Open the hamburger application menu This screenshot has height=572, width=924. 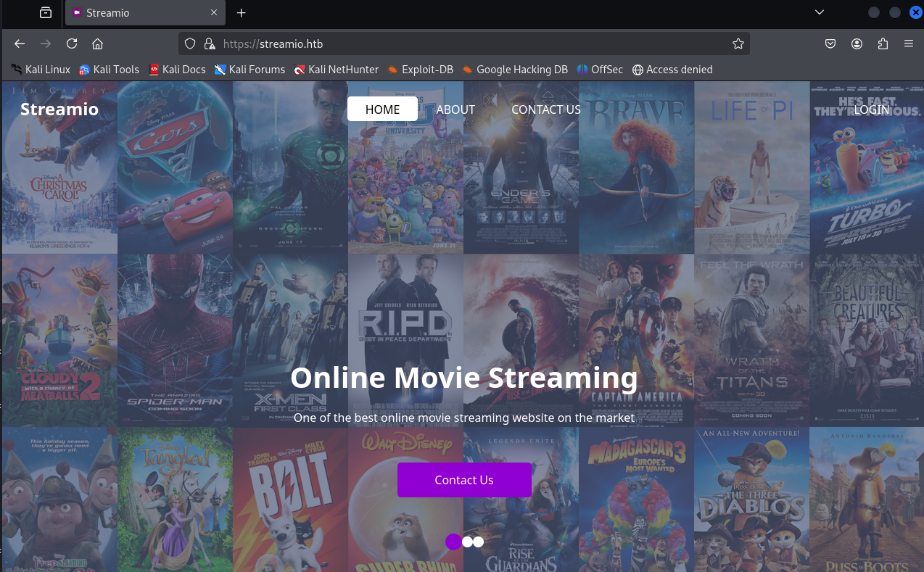pyautogui.click(x=909, y=44)
